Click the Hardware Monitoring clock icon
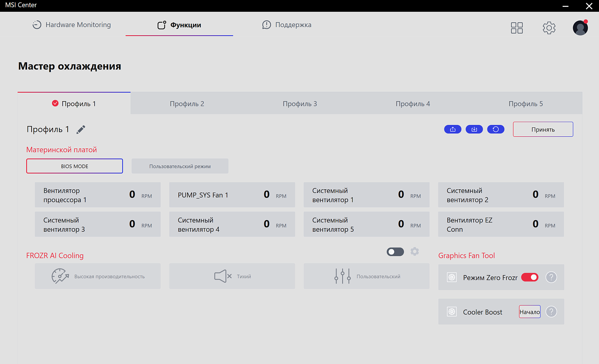 [x=37, y=25]
